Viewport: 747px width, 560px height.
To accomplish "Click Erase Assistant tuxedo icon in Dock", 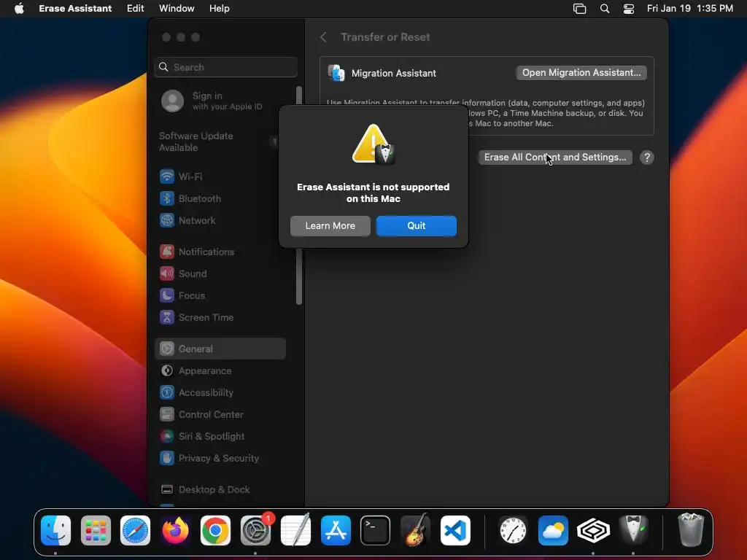I will tap(633, 529).
